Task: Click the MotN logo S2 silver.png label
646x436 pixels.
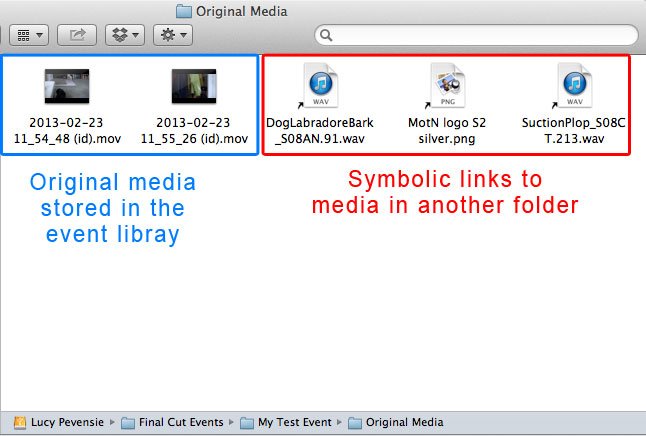Action: click(447, 131)
